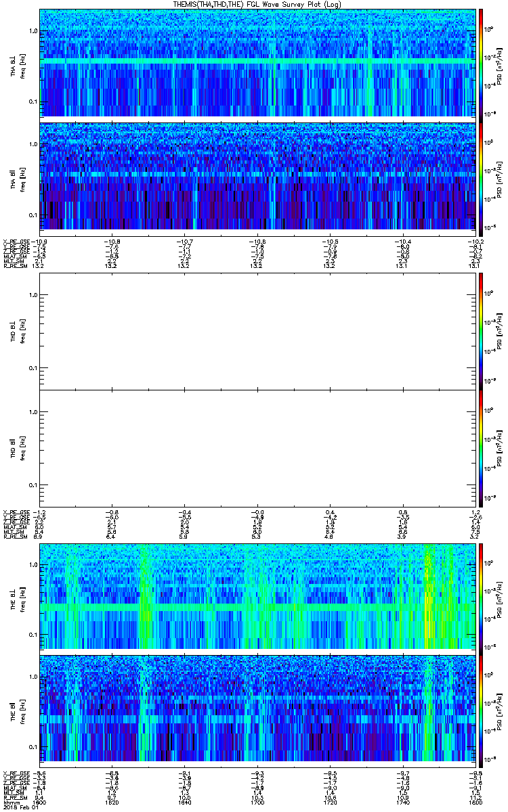Screen dimensions: 508x812
Task: Click the 'X_RE_GSE' row label under the THE panels
Action: click(x=16, y=772)
